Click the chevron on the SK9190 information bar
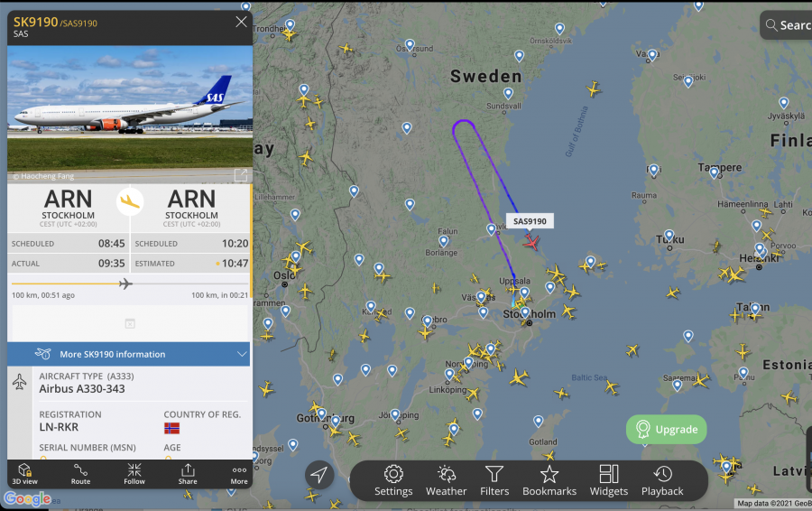The width and height of the screenshot is (812, 511). pyautogui.click(x=241, y=354)
